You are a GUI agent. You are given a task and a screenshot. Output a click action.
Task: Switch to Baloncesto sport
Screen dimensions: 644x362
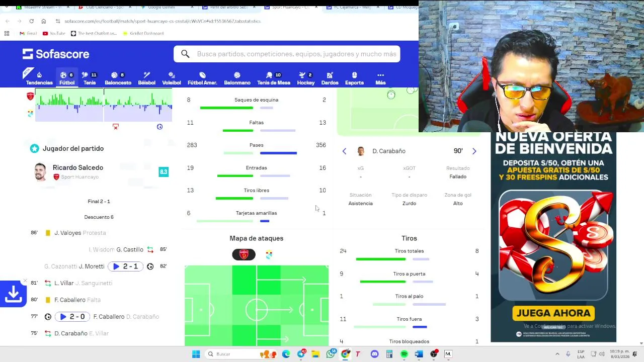[x=118, y=78]
